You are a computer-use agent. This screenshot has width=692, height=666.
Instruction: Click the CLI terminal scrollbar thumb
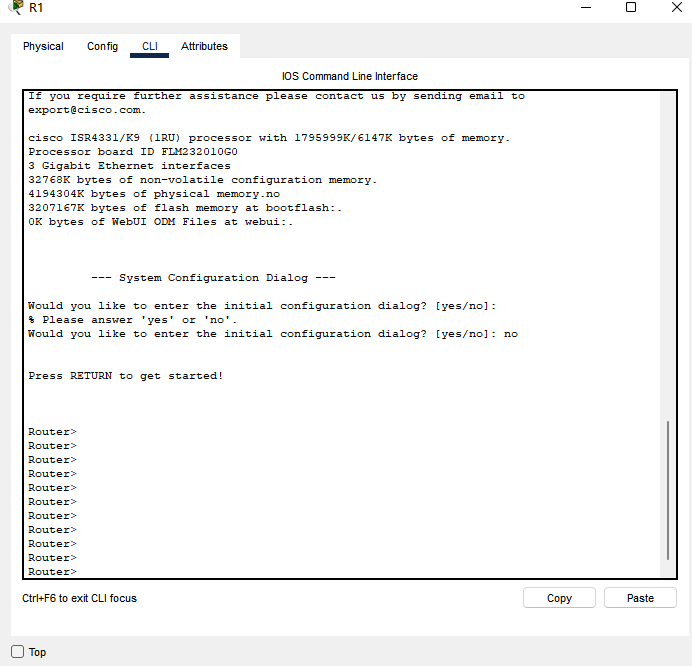[668, 490]
